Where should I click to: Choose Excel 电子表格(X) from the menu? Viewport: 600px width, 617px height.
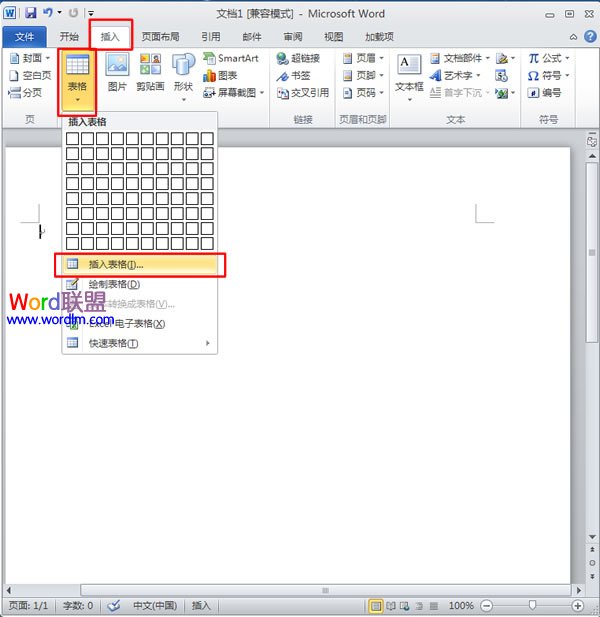(140, 323)
